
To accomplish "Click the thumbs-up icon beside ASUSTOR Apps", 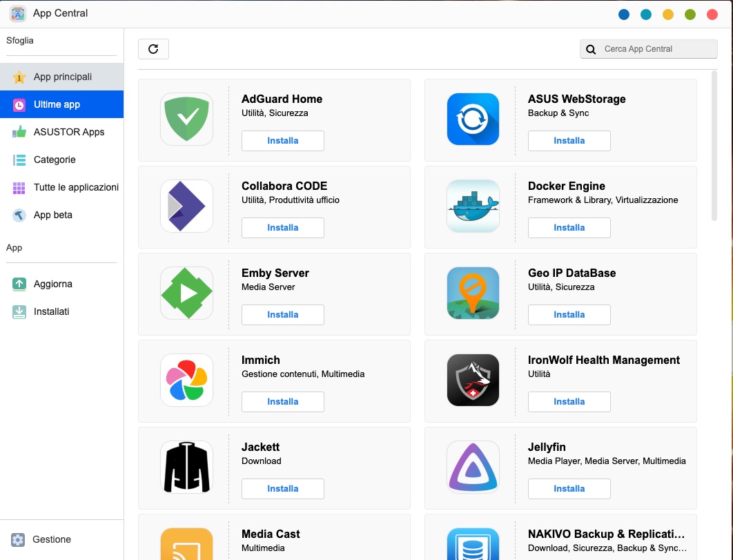I will click(19, 132).
